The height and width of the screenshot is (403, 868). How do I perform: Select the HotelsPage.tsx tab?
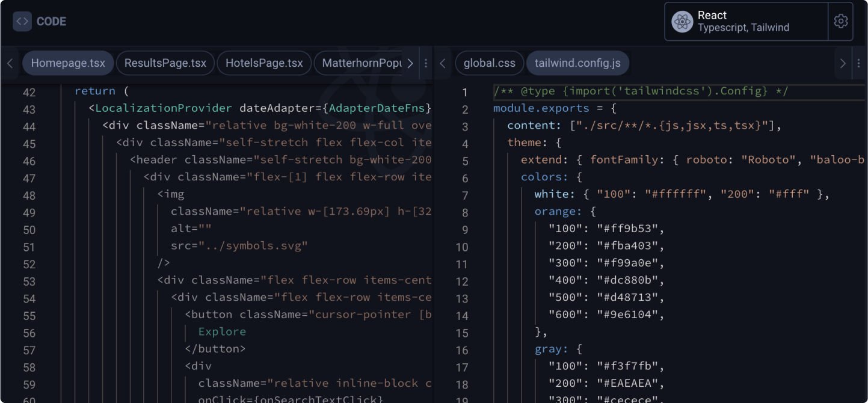[264, 63]
